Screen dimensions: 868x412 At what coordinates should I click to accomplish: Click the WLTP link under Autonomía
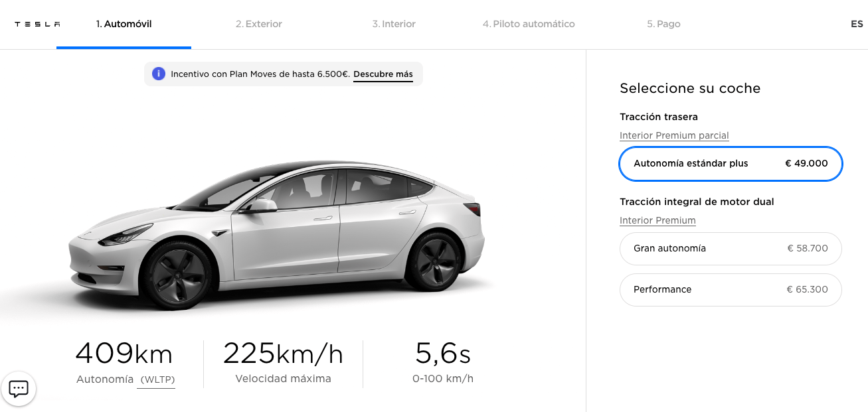click(156, 379)
